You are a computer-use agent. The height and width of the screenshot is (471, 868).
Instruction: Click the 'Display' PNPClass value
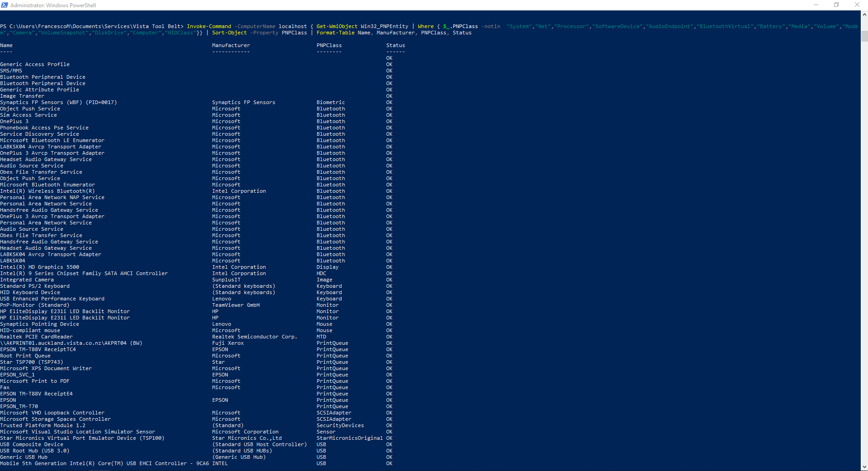click(x=327, y=267)
